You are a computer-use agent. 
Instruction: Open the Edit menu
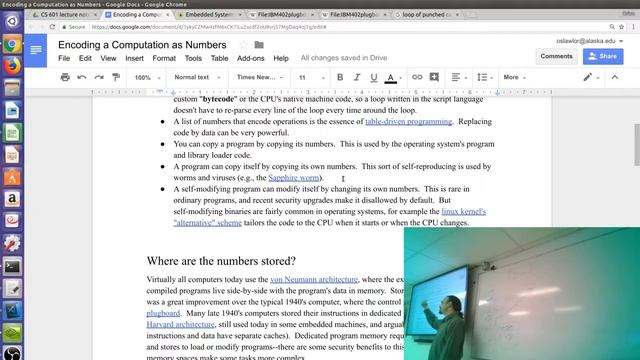click(x=85, y=58)
